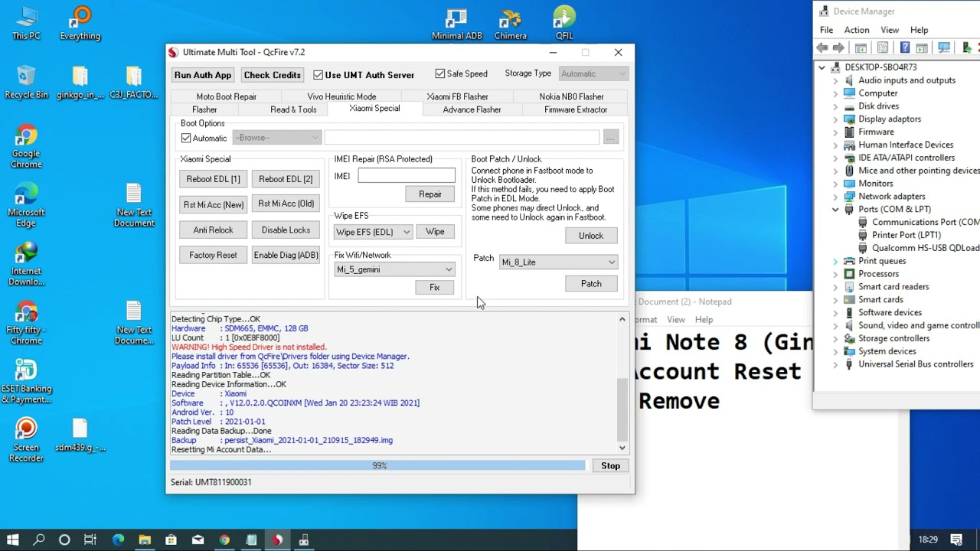980x551 pixels.
Task: Switch to the Advance Flasher tab
Action: click(x=472, y=109)
